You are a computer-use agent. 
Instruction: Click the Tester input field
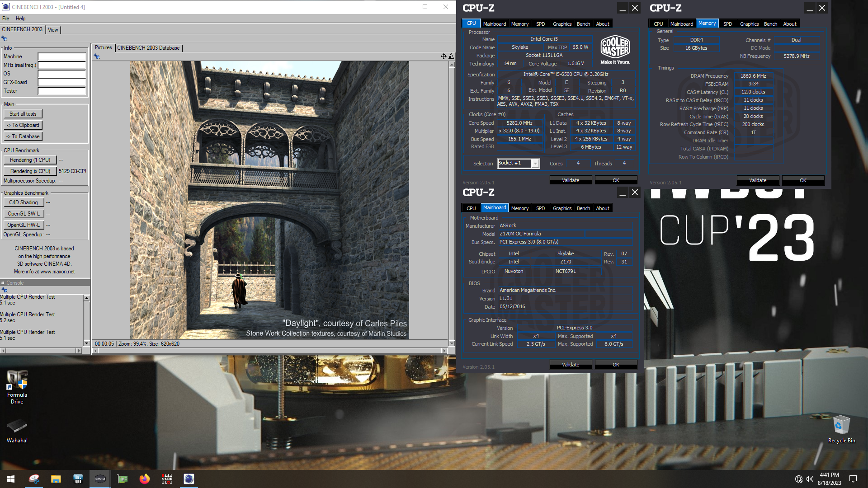pyautogui.click(x=62, y=91)
